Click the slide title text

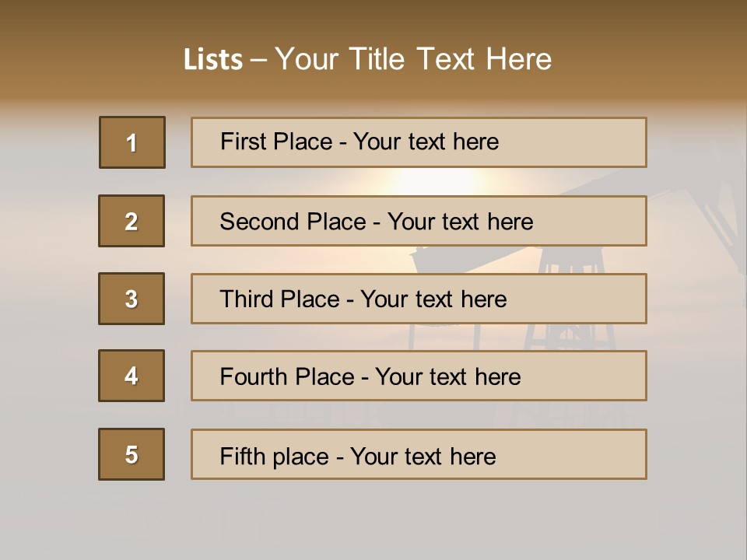[x=367, y=59]
